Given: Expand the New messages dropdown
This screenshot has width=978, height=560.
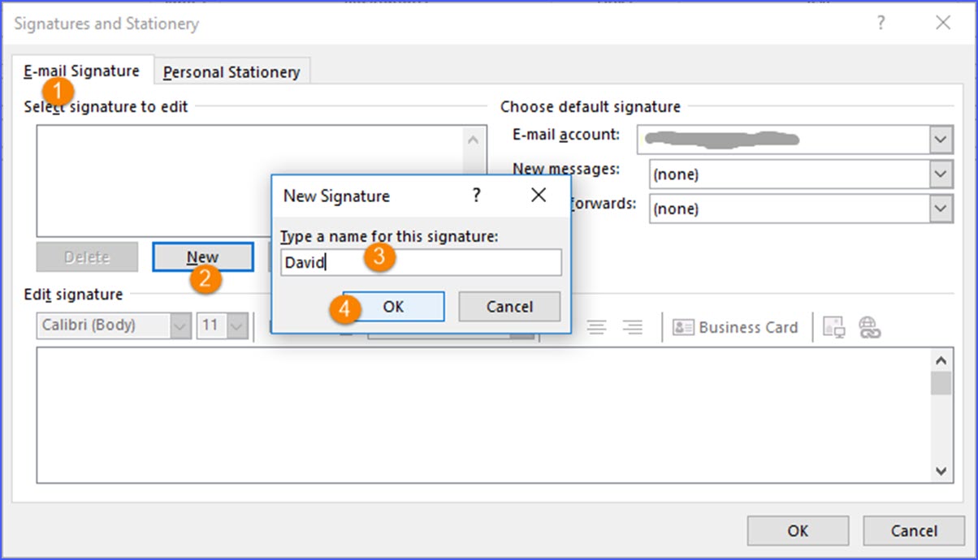Looking at the screenshot, I should (x=941, y=174).
